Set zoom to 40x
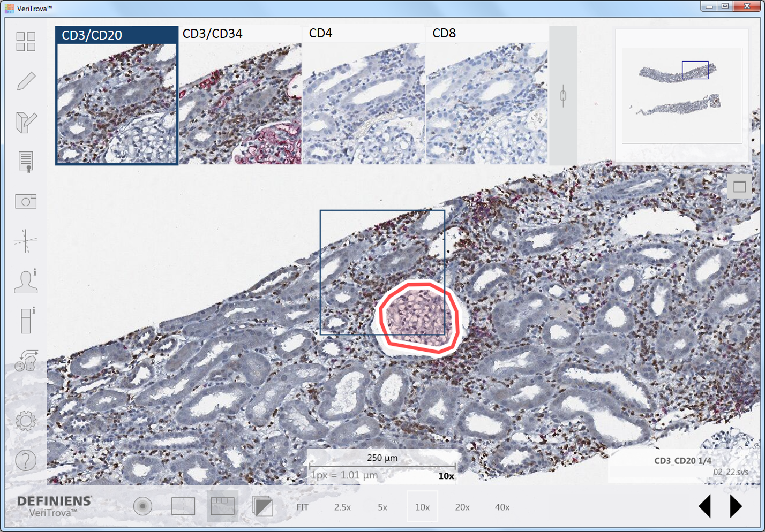The image size is (765, 532). point(502,507)
